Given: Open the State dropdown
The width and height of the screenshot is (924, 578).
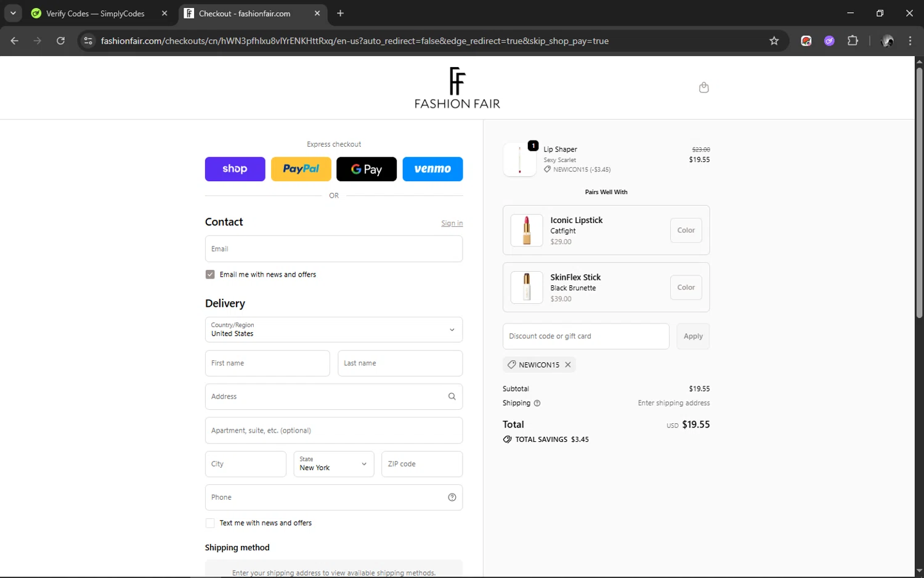Looking at the screenshot, I should click(x=333, y=464).
